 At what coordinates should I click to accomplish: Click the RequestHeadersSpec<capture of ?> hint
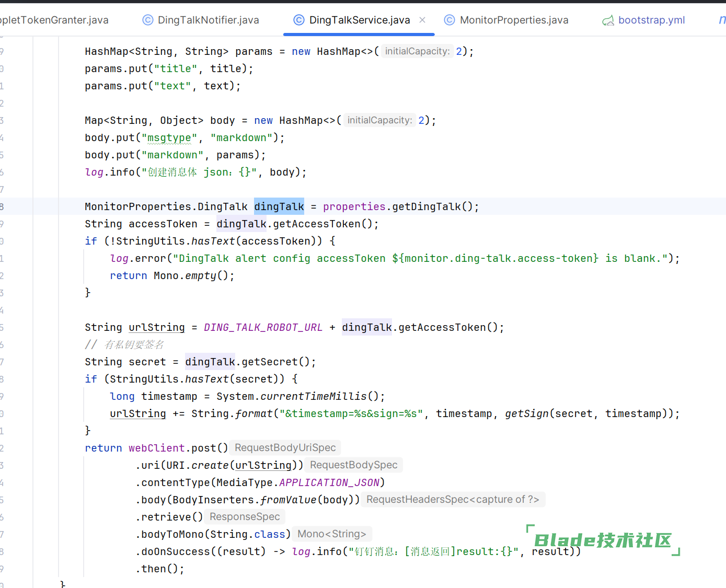[x=453, y=499]
